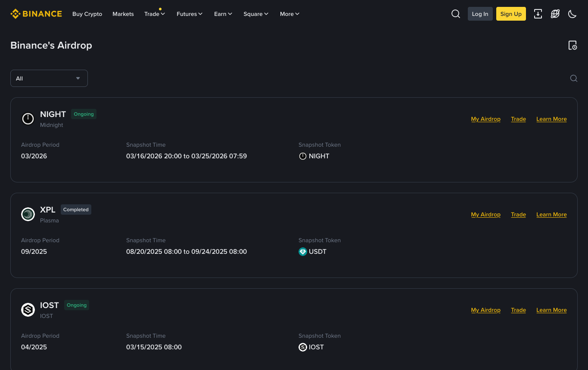
Task: Open the download app icon
Action: pyautogui.click(x=538, y=14)
